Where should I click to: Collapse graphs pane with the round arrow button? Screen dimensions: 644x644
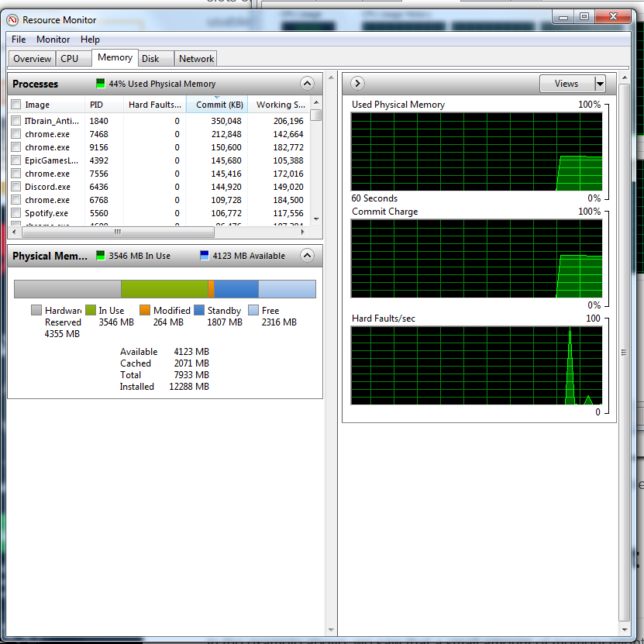(x=357, y=84)
